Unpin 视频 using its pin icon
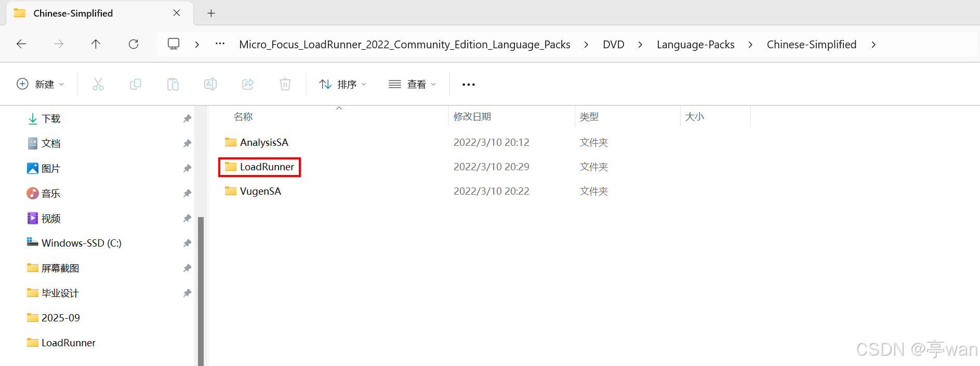980x366 pixels. tap(187, 218)
